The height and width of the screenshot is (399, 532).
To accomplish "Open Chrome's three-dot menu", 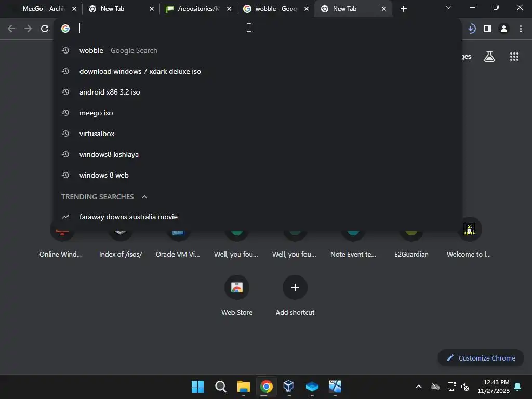I will click(521, 29).
